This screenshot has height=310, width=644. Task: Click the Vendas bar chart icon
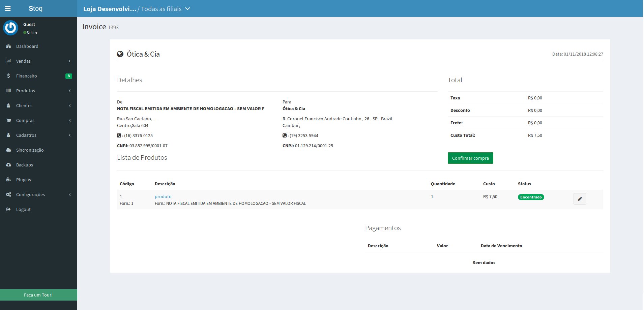coord(8,61)
